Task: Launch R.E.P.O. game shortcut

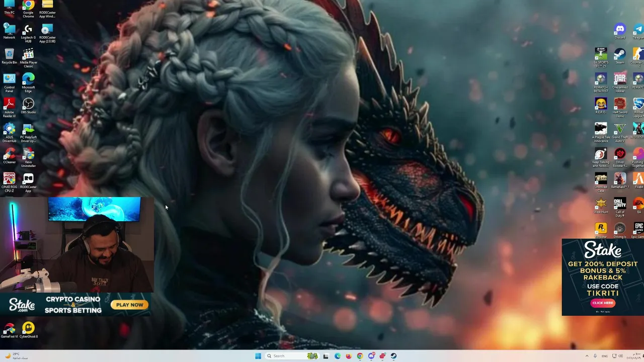Action: [x=601, y=106]
